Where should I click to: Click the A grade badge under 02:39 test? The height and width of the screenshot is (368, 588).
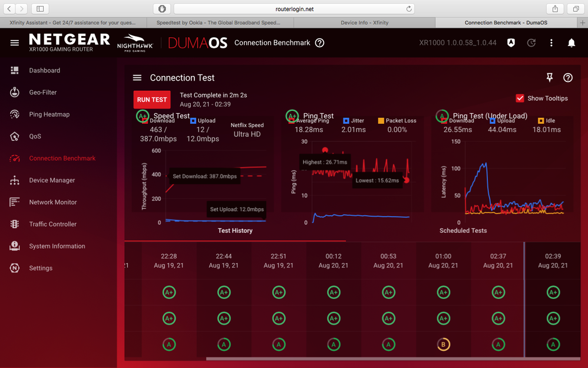(553, 344)
